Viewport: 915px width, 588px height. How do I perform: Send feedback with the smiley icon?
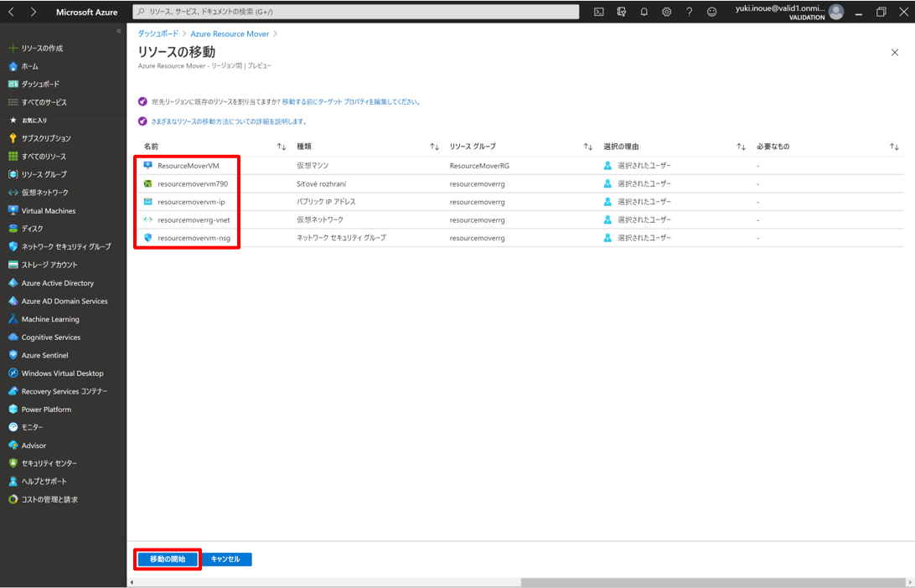[x=712, y=12]
